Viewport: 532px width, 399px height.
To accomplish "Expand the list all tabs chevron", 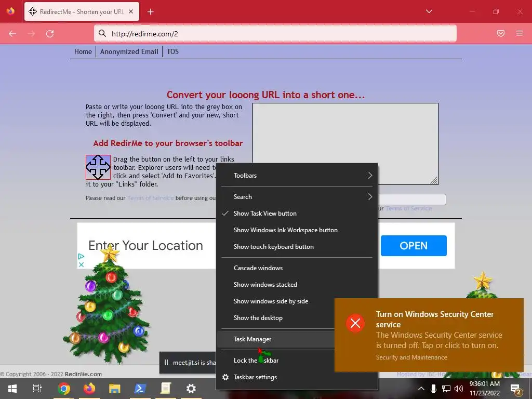I will coord(429,11).
